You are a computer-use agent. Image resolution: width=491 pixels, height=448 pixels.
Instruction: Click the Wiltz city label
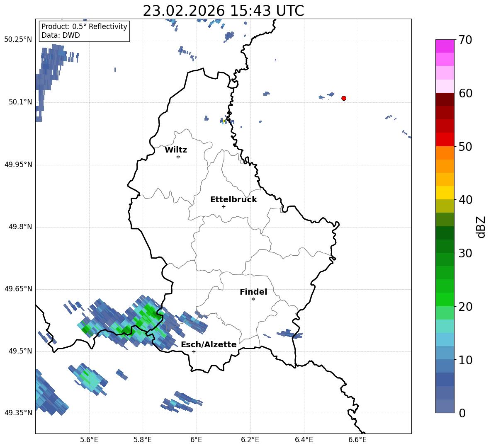tap(176, 150)
